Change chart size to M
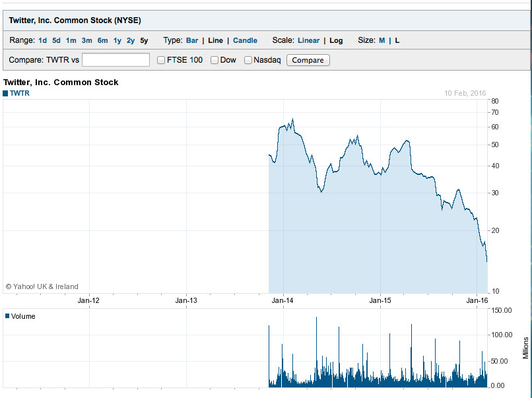532x398 pixels. [382, 40]
